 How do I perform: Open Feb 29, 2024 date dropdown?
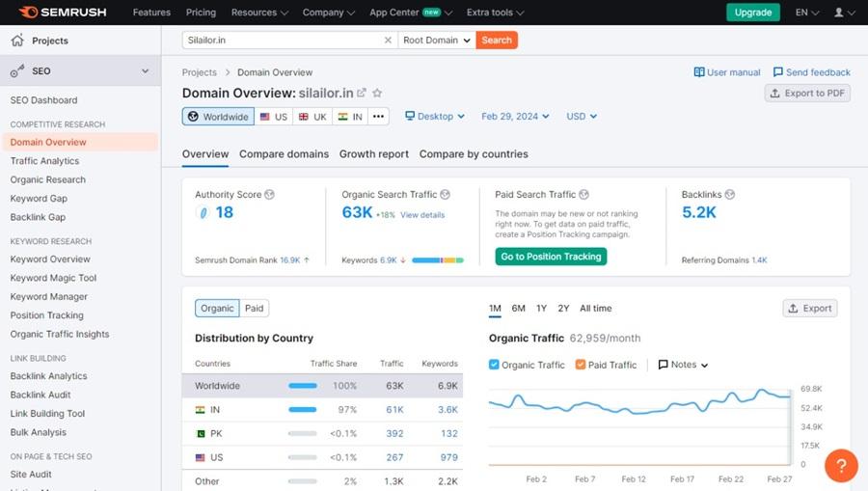pyautogui.click(x=515, y=117)
